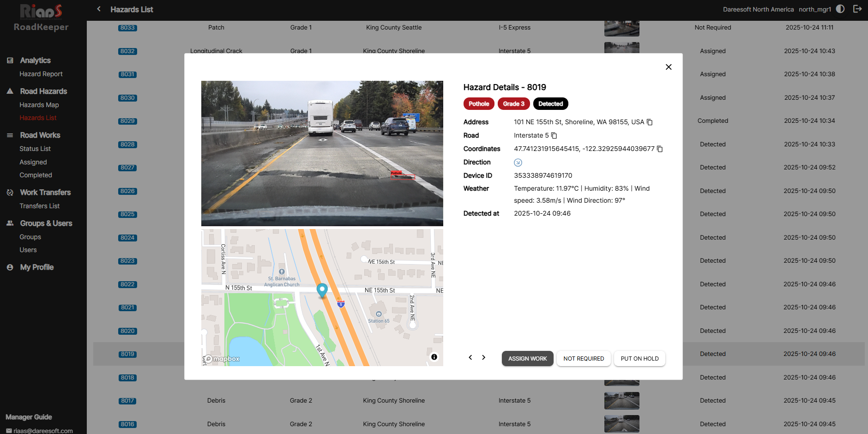The width and height of the screenshot is (868, 434).
Task: Copy the hazard address with its copy icon
Action: pyautogui.click(x=650, y=122)
